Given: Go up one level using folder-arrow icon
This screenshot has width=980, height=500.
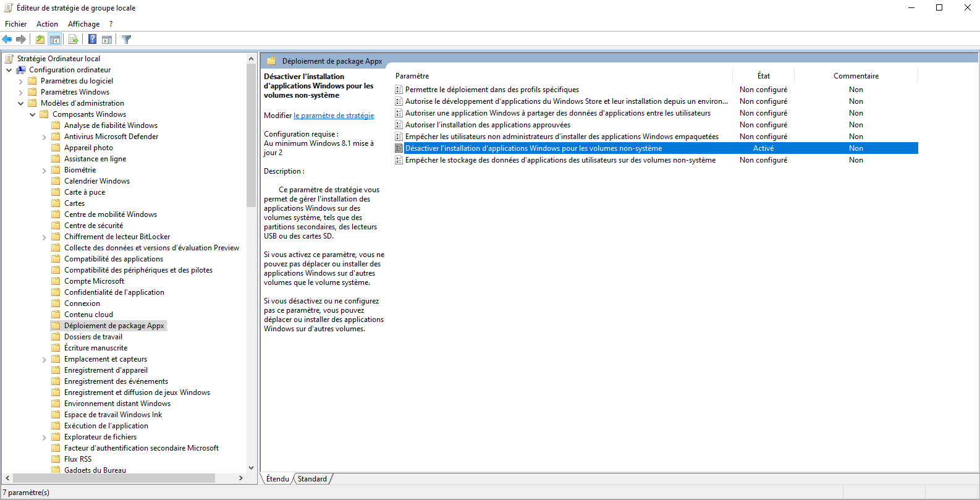Looking at the screenshot, I should 40,40.
